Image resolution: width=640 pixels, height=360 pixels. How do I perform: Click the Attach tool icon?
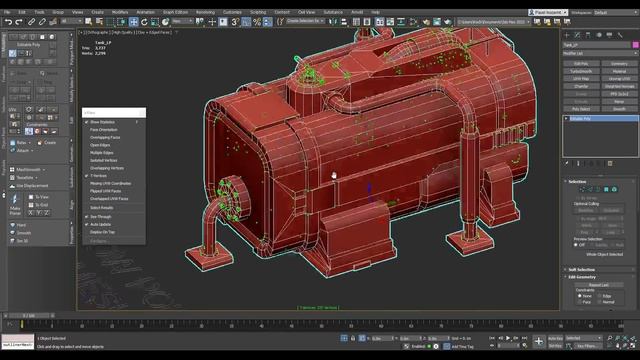(x=20, y=150)
